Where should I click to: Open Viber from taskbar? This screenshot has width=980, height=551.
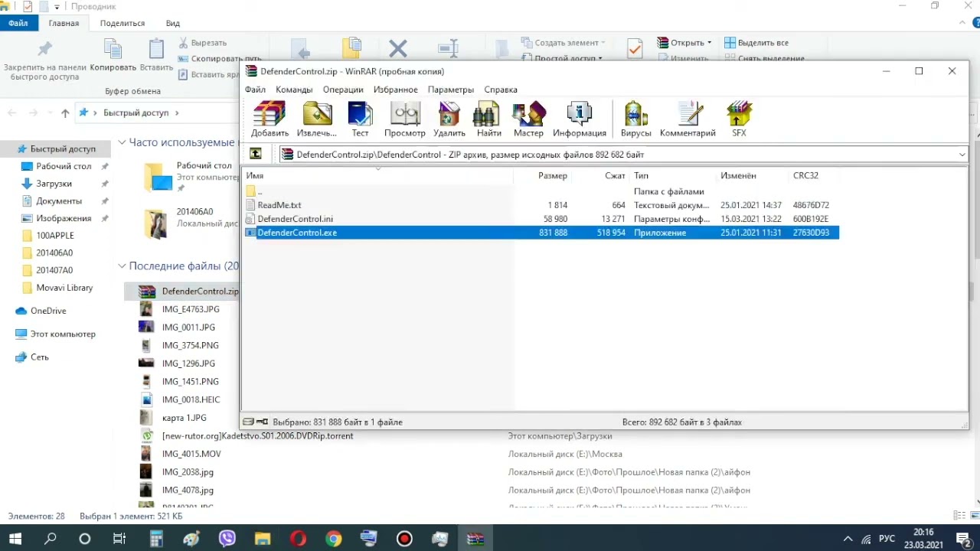(x=227, y=539)
